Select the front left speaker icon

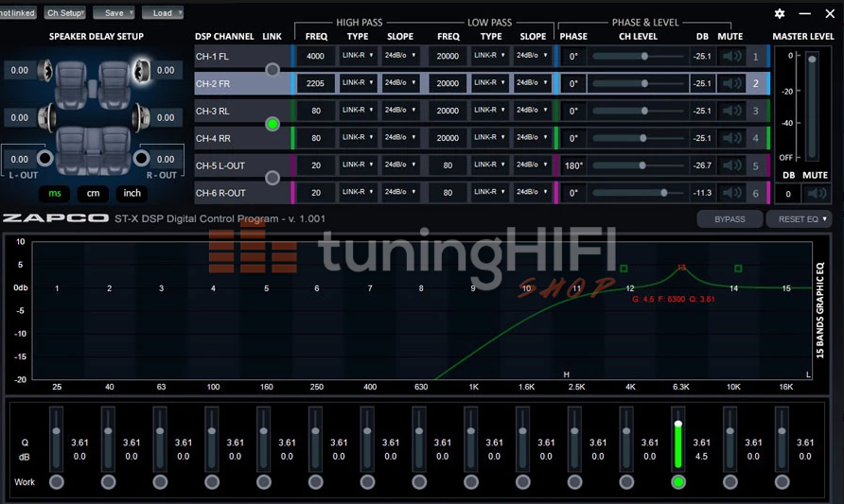[44, 70]
